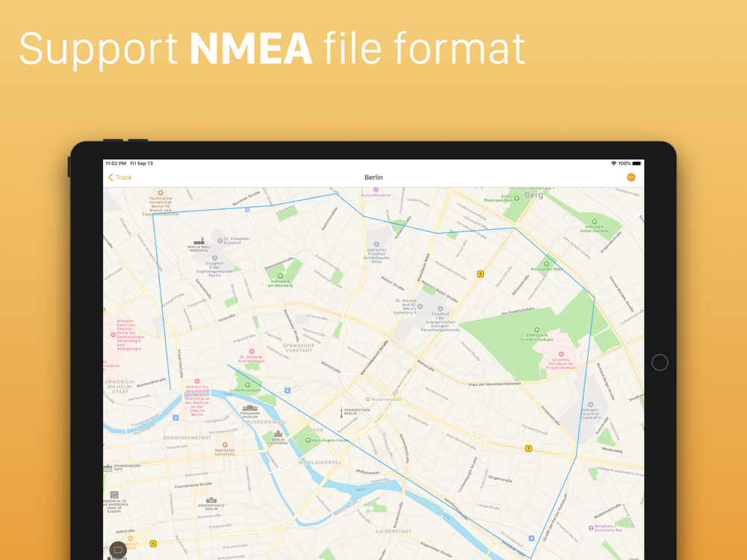The height and width of the screenshot is (560, 747).
Task: Select the Berlin Wall Memorial landmark icon
Action: tap(199, 240)
